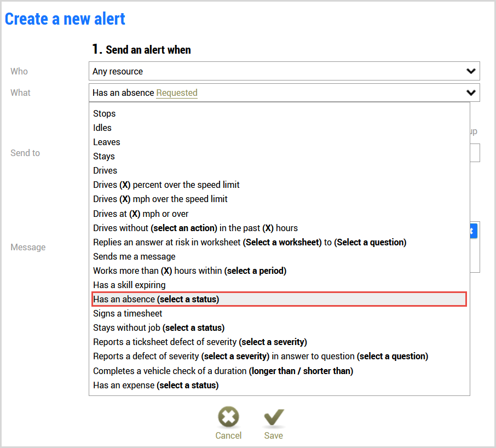Click the Cancel cross icon
Screen dimensions: 496x448
(x=228, y=417)
